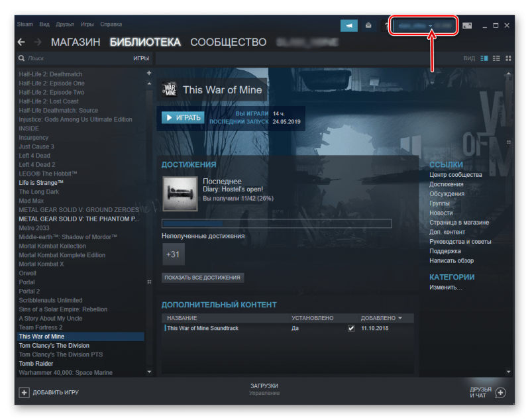This screenshot has height=420, width=530.
Task: Open the Справка menu
Action: [111, 25]
